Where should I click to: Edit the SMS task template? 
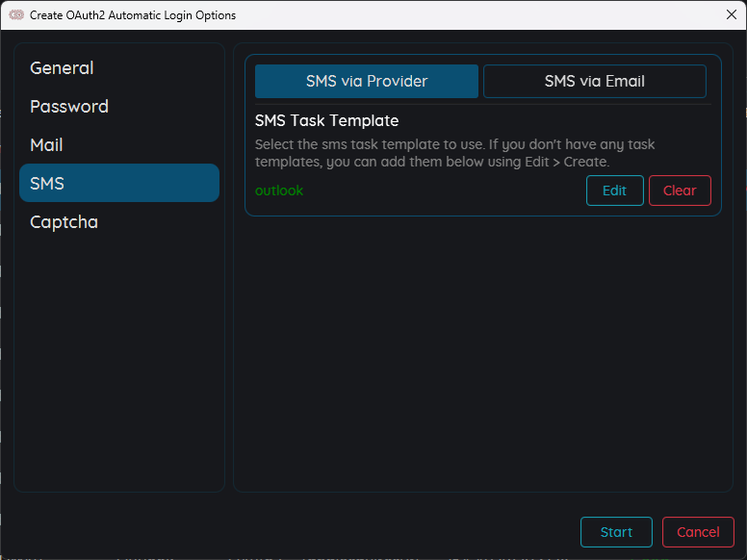[x=614, y=191]
